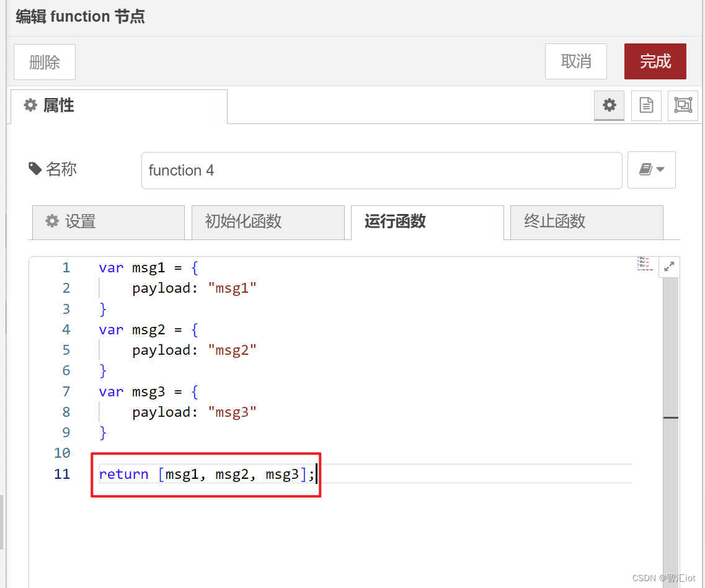Click line number 4 in the gutter
The height and width of the screenshot is (588, 705).
66,330
